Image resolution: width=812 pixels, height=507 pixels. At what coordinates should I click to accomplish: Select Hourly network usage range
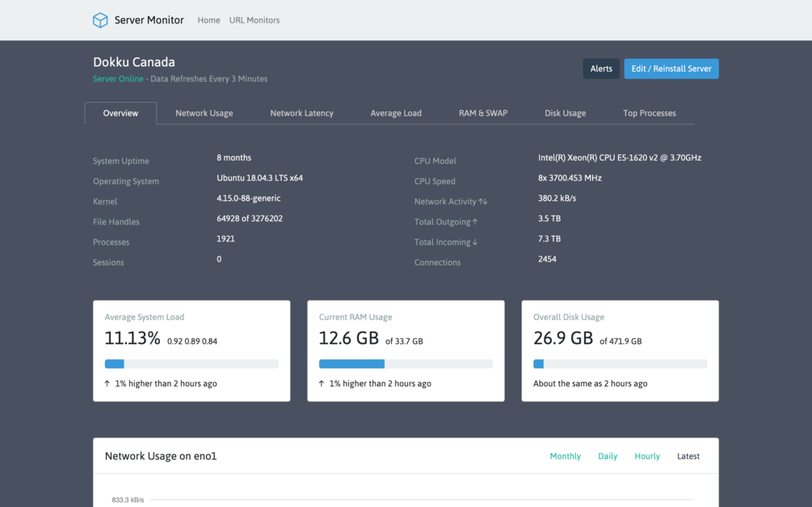(647, 456)
